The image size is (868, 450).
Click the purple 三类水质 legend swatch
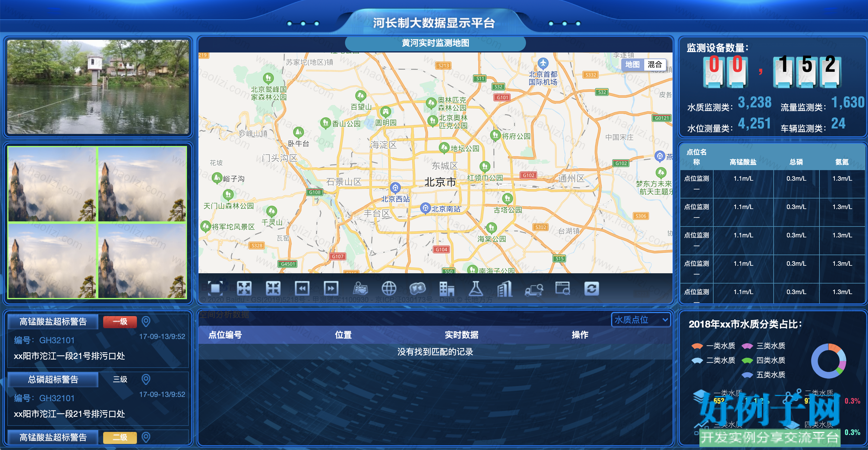click(x=747, y=346)
